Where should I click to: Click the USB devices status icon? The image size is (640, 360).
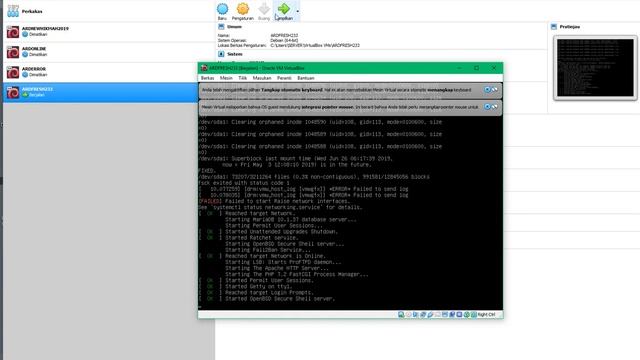[430, 315]
